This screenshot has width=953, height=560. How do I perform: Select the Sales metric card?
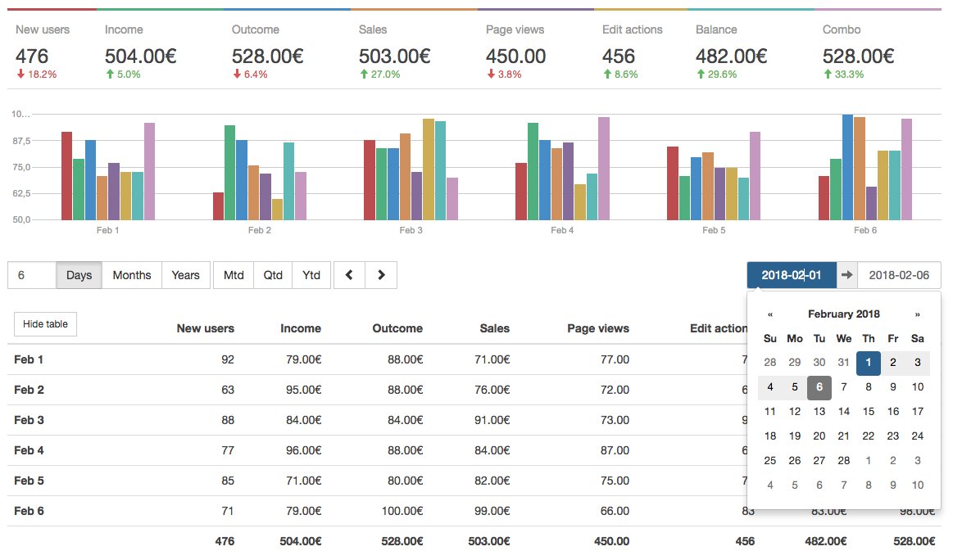tap(414, 47)
